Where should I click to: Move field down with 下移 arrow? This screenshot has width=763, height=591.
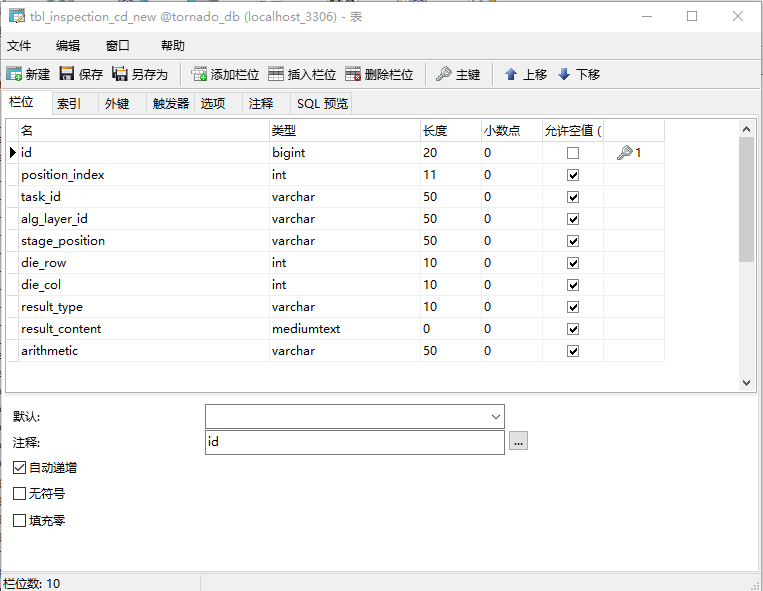(564, 74)
